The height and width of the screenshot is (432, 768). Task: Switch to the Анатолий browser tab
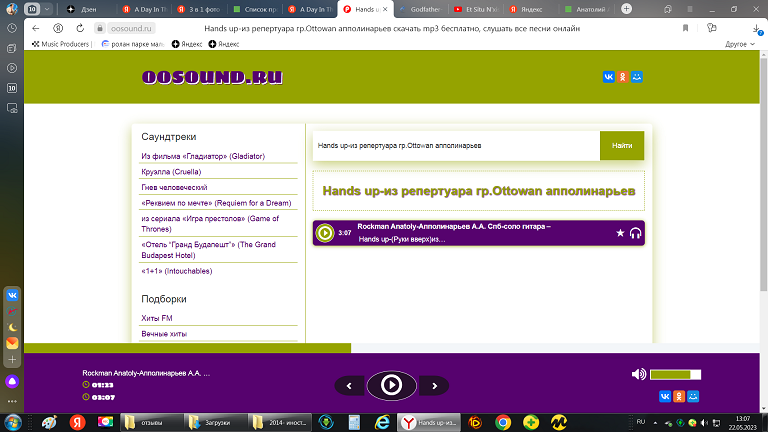586,9
